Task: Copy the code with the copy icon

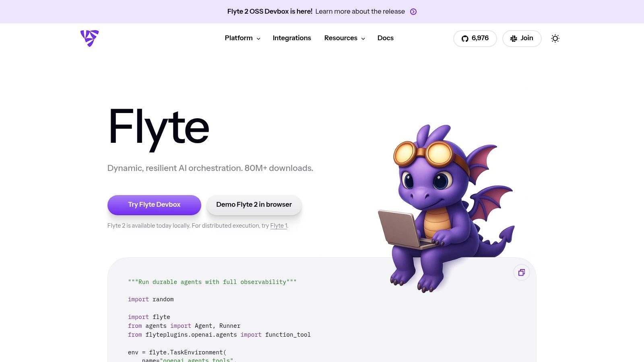Action: tap(522, 272)
